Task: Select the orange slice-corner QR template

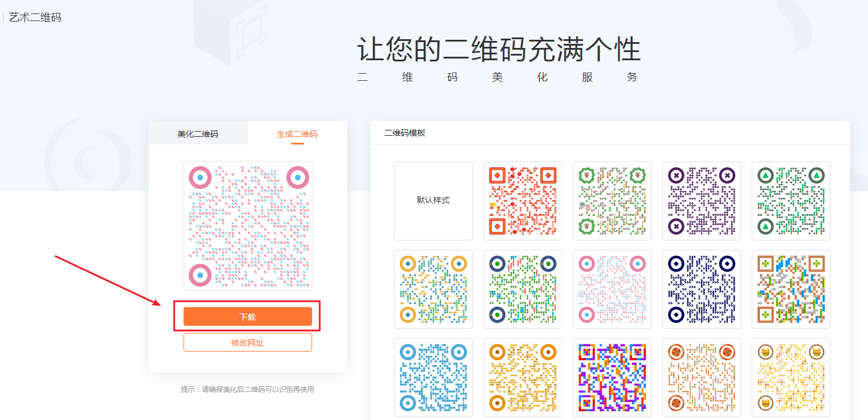Action: point(701,377)
